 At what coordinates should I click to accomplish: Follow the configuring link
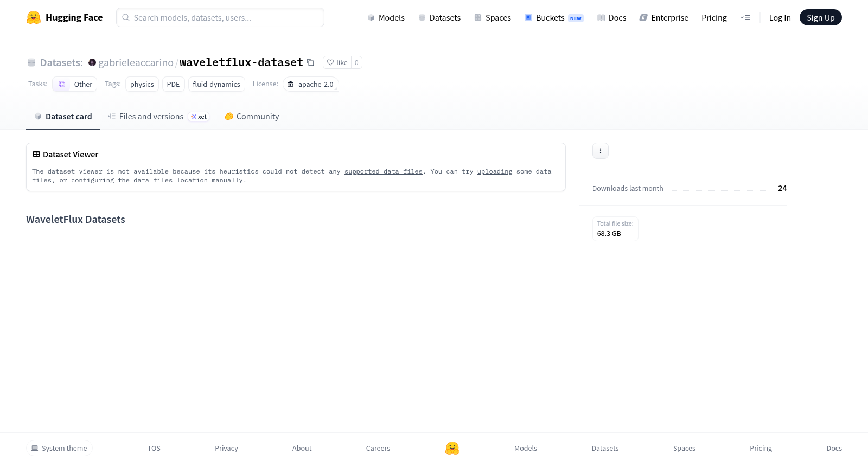click(93, 180)
